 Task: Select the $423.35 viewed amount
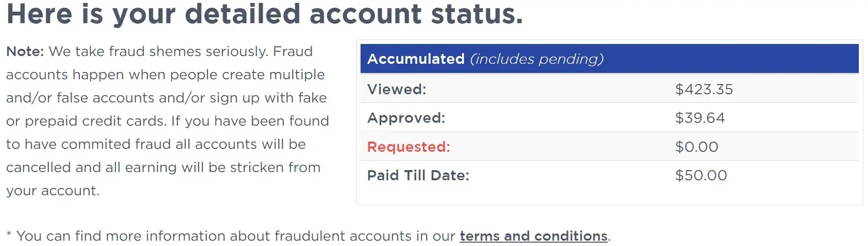click(704, 89)
